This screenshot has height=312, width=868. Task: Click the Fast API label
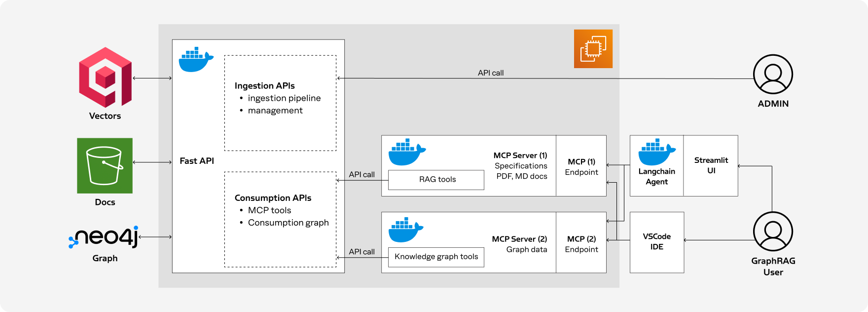197,161
